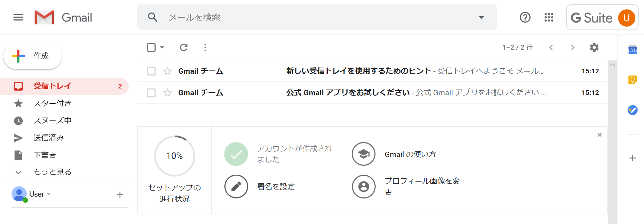
Task: Open Google Keep in the side panel
Action: [x=632, y=80]
